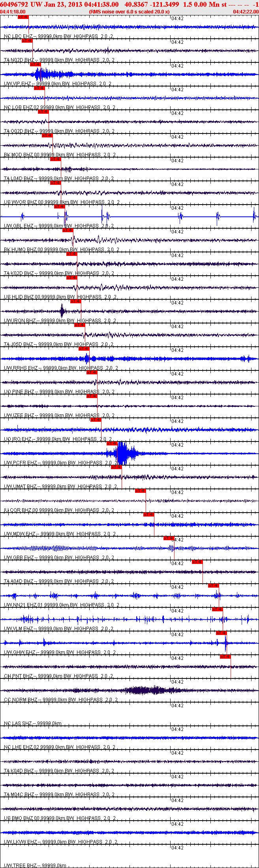Select the pick marker on the BK HUMO trace
259x868 pixels.
point(68,230)
